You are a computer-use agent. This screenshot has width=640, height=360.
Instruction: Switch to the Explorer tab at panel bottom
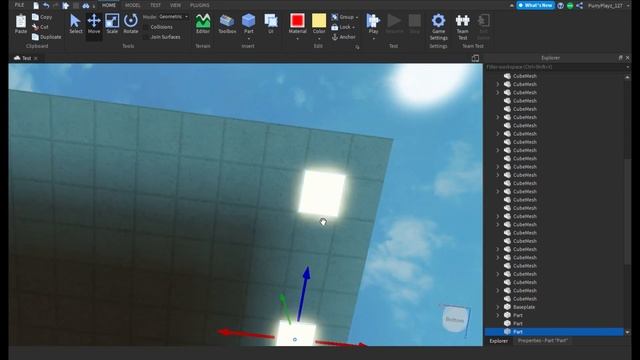click(499, 340)
